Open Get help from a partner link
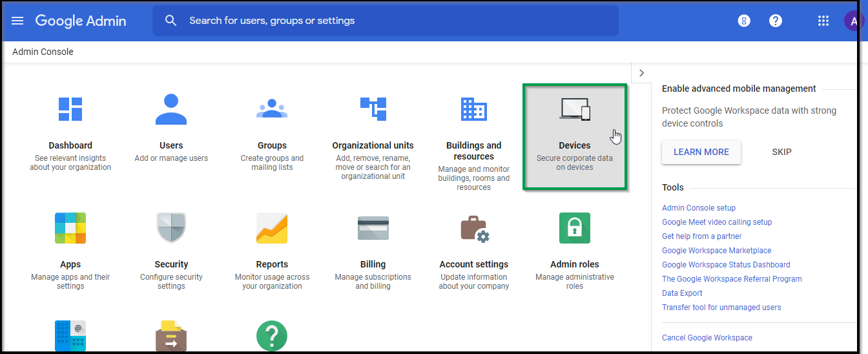 click(x=702, y=236)
